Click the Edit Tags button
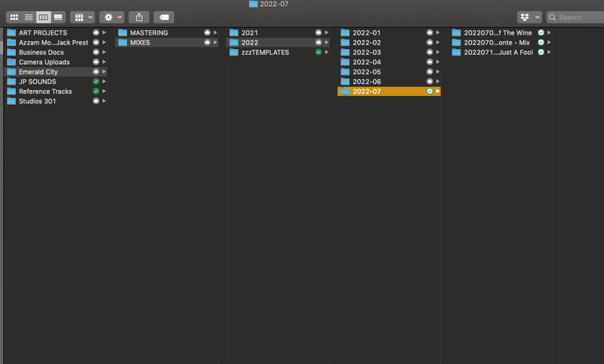This screenshot has height=364, width=604. [x=164, y=17]
